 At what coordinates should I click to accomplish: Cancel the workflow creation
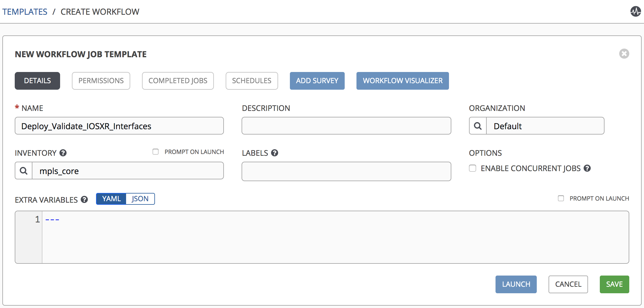(568, 284)
